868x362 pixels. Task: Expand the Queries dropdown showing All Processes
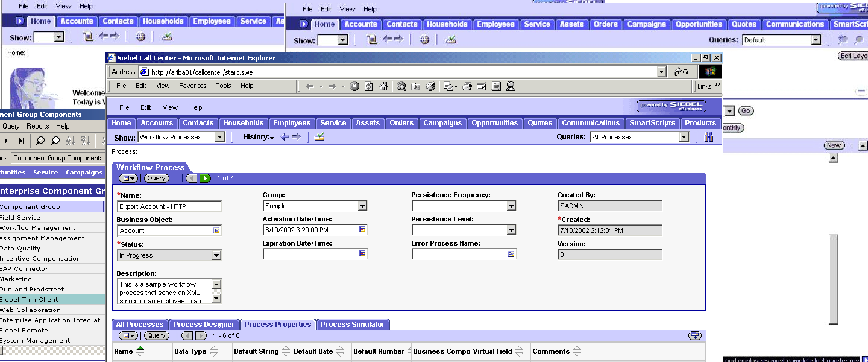(684, 137)
